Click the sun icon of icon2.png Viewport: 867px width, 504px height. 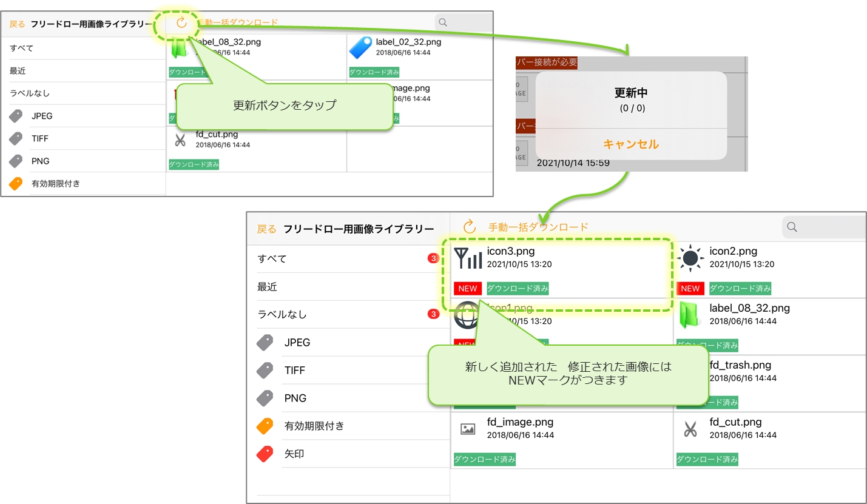pyautogui.click(x=690, y=258)
